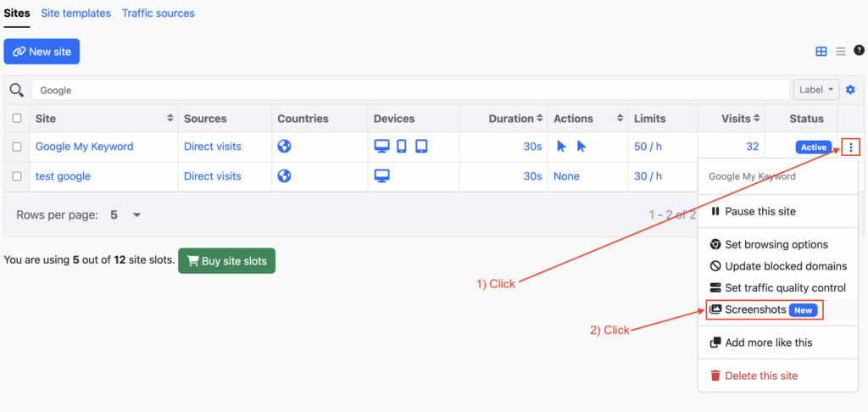
Task: Click Google My Keyword title in dropdown menu
Action: click(753, 176)
